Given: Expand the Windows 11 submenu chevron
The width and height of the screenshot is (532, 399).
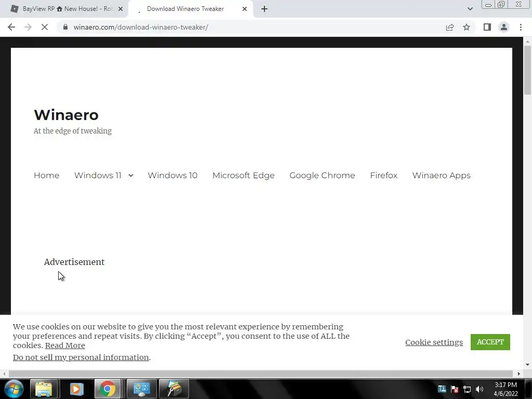Looking at the screenshot, I should point(130,176).
